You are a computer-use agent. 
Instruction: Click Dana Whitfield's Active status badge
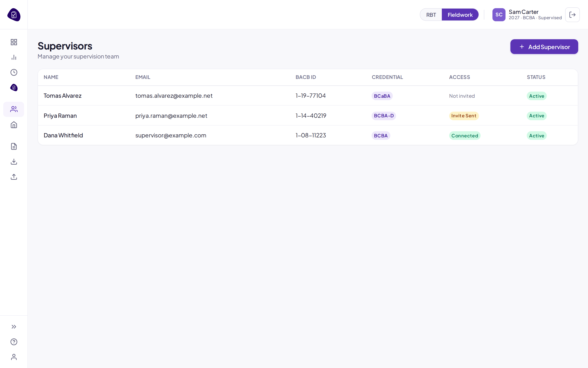click(x=537, y=136)
